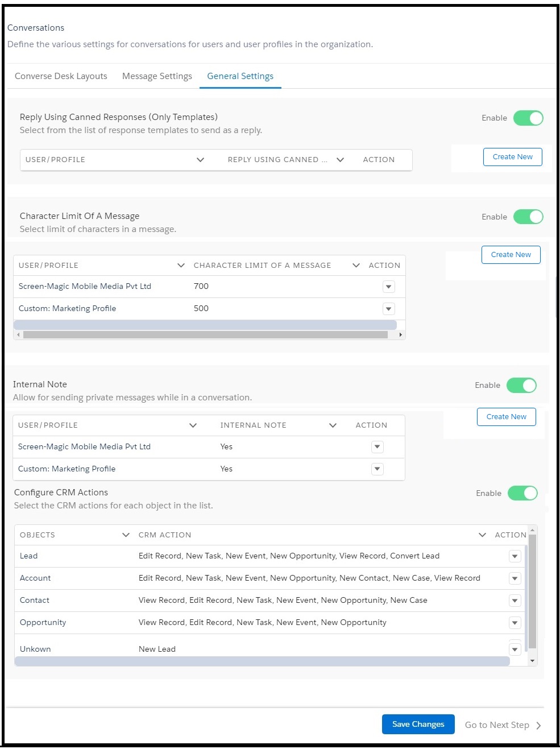Open the CRM ACTION column dropdown

(482, 535)
